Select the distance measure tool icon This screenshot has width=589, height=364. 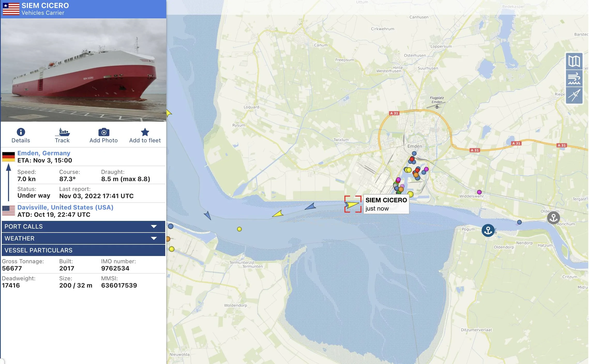pyautogui.click(x=574, y=95)
